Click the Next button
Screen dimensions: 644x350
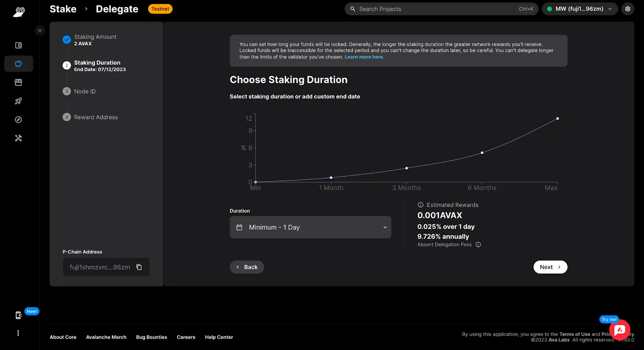coord(550,267)
